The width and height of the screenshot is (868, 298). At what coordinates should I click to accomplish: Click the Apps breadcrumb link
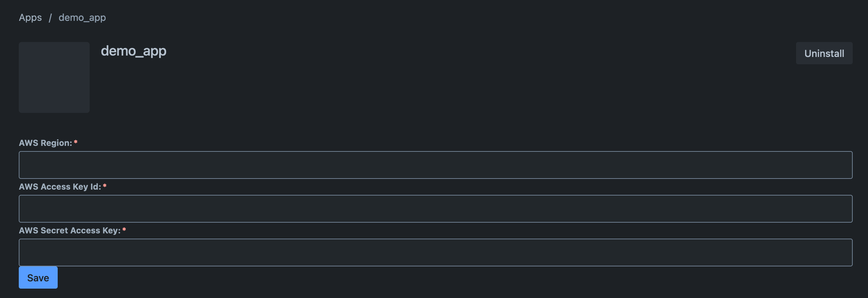coord(30,18)
